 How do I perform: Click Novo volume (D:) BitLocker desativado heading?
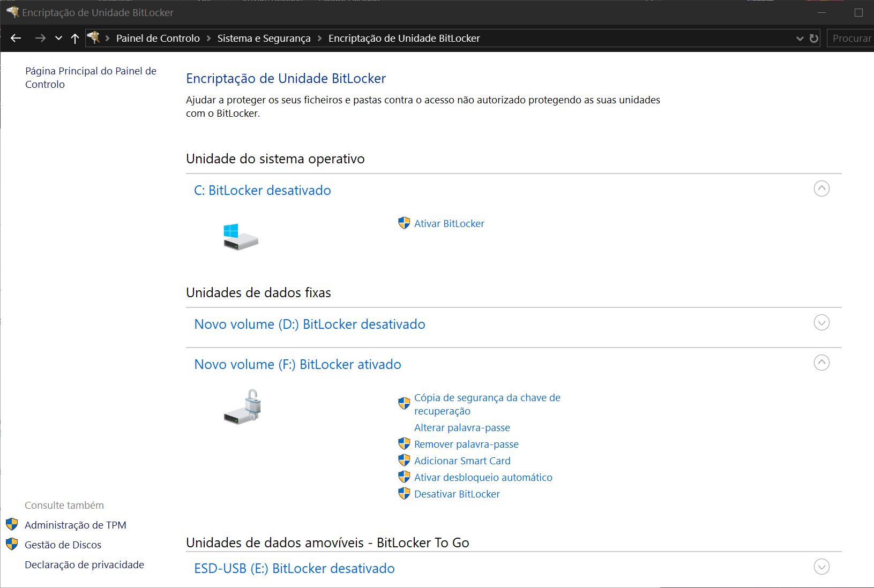[310, 324]
